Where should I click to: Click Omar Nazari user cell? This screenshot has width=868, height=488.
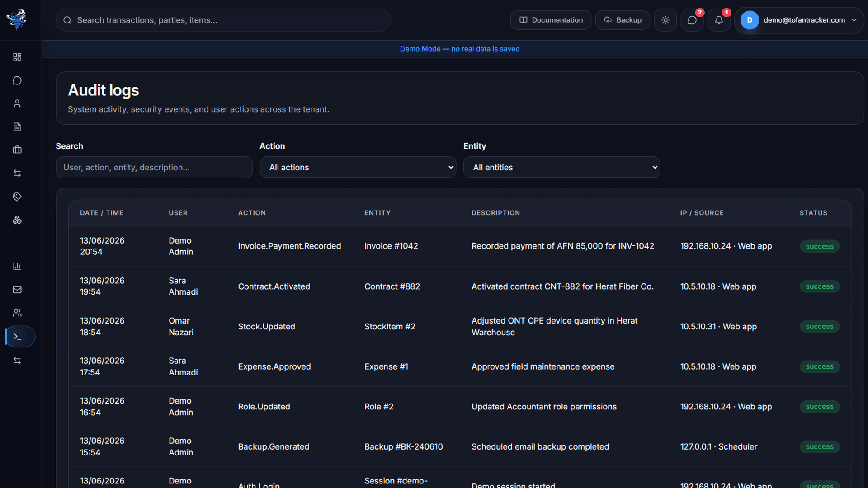click(x=181, y=326)
